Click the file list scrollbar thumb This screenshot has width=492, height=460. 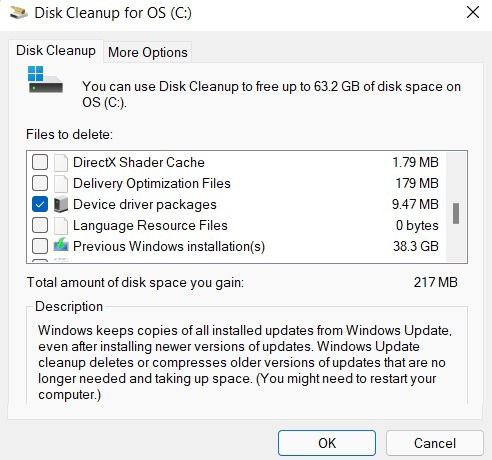click(456, 213)
